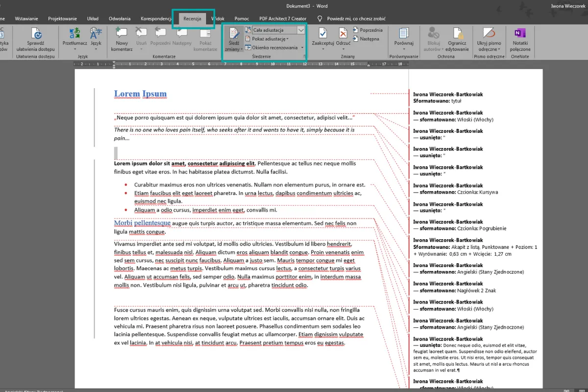Click the Ukryj pismo odręczne icon

[x=489, y=33]
